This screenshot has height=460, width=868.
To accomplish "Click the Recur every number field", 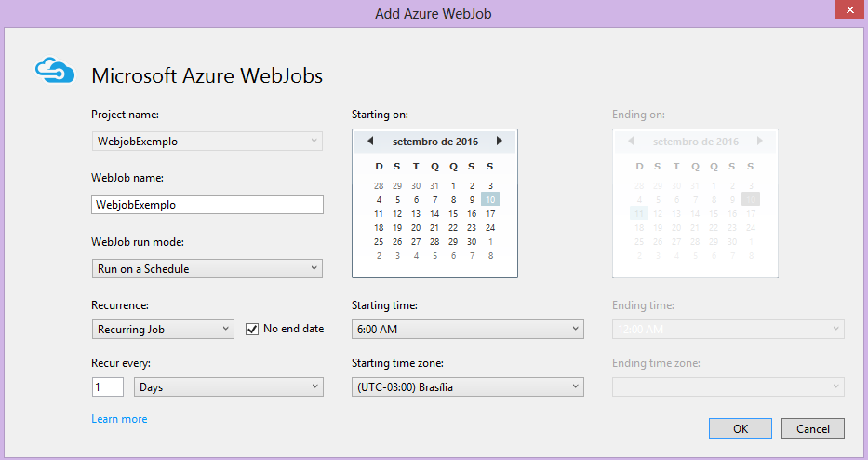I will click(x=107, y=386).
